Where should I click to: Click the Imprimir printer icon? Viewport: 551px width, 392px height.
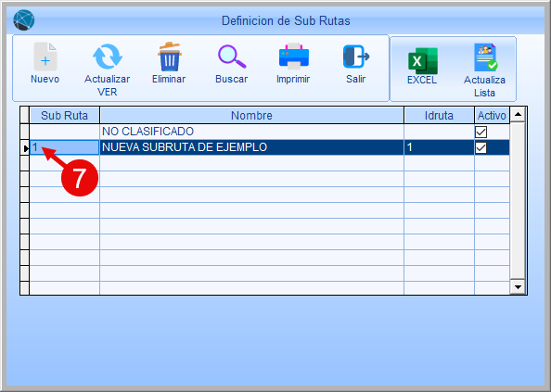point(293,57)
